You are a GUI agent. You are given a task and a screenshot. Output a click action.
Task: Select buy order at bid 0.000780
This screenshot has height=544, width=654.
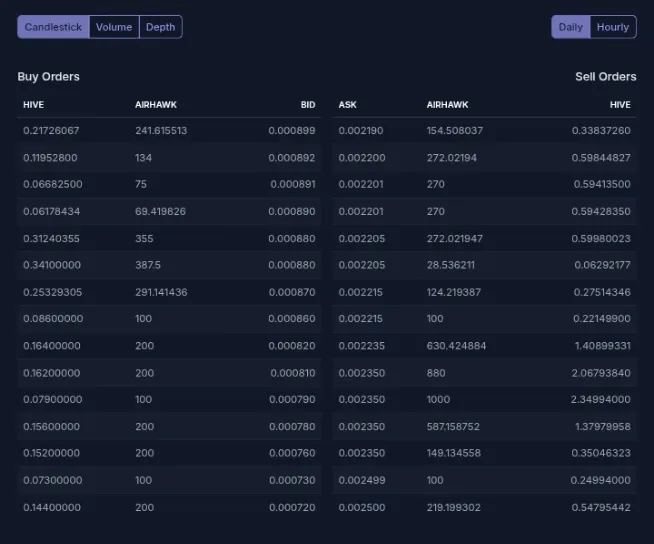pos(169,427)
